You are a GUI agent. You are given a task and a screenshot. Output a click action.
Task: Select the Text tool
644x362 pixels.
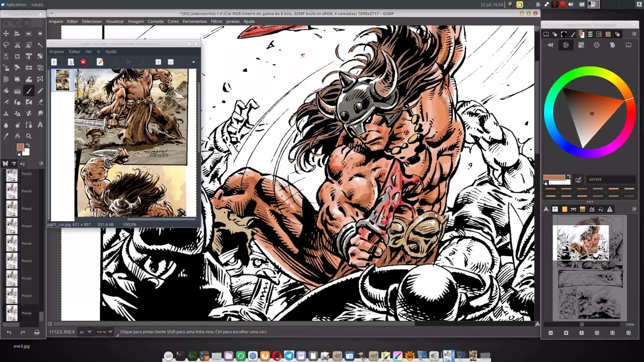coord(40,124)
